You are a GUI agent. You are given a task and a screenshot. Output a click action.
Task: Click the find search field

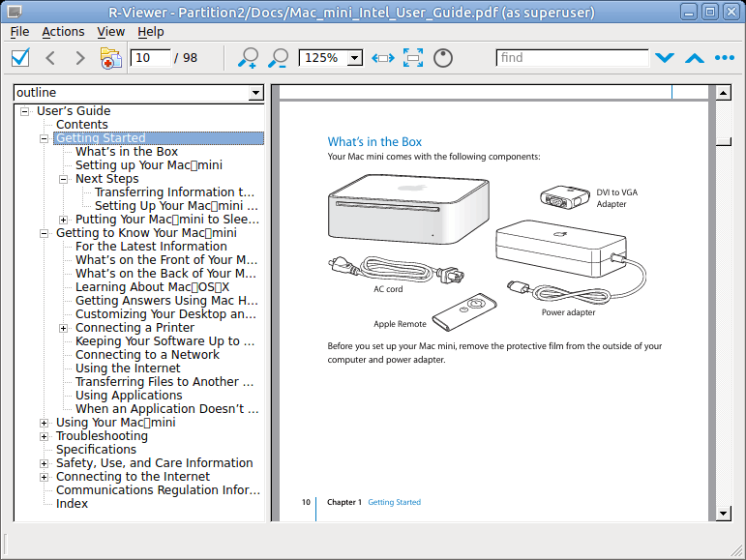tap(573, 58)
